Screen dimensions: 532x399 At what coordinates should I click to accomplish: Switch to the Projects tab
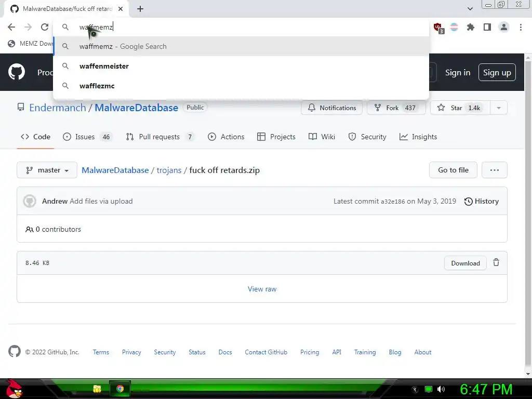(276, 137)
